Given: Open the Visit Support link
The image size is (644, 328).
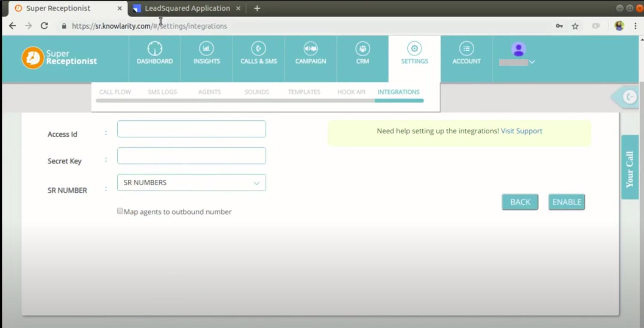Looking at the screenshot, I should tap(522, 131).
